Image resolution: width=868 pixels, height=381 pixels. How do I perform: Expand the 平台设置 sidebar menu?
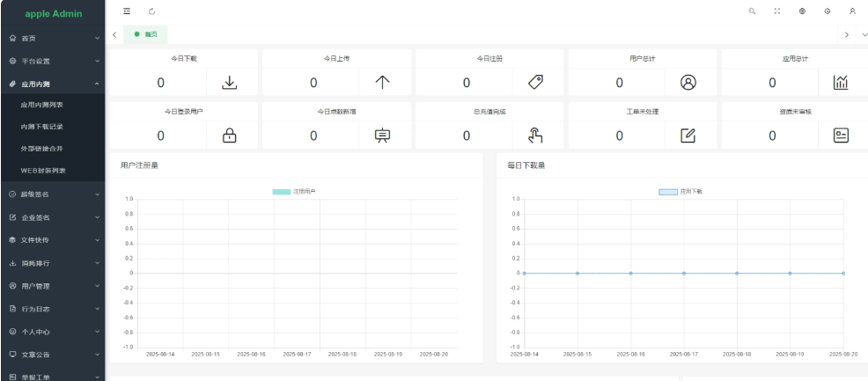pos(52,61)
